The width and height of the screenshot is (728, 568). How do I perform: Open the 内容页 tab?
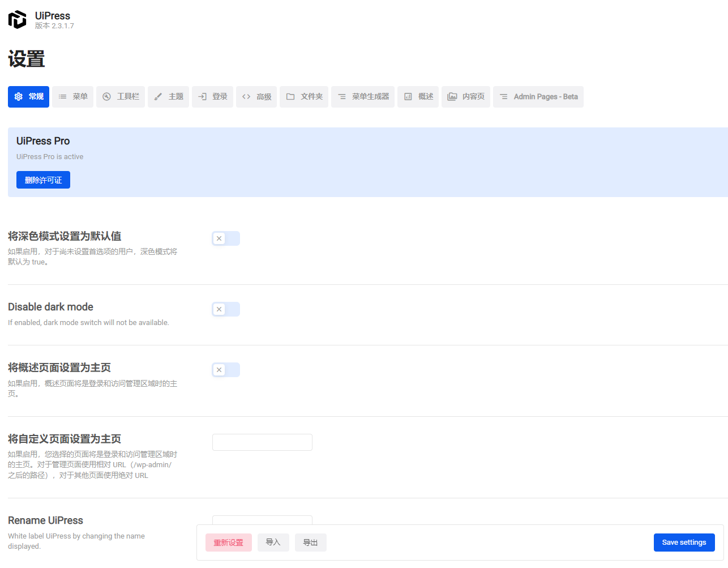466,97
